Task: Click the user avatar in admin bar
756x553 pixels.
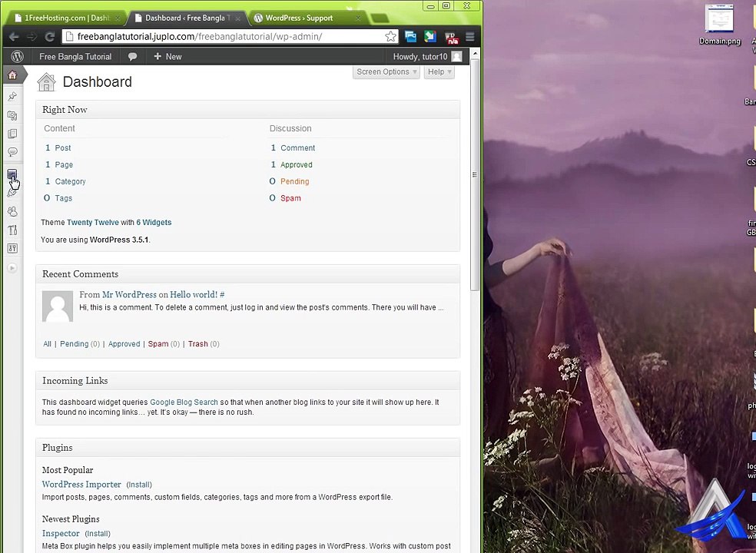Action: coord(456,56)
